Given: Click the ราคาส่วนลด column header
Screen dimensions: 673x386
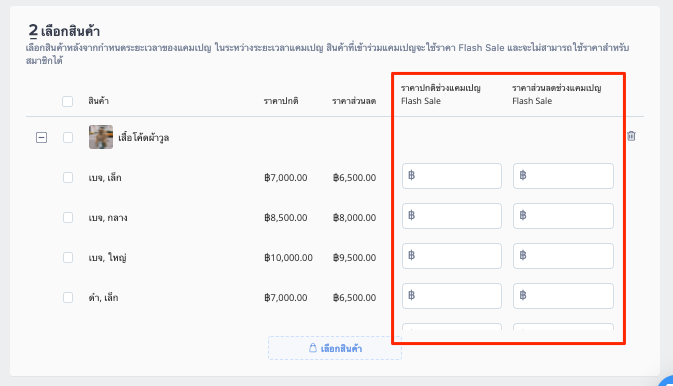Looking at the screenshot, I should point(354,101).
